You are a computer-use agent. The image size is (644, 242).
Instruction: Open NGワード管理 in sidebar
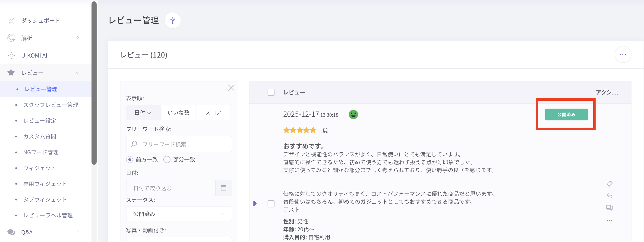point(41,152)
